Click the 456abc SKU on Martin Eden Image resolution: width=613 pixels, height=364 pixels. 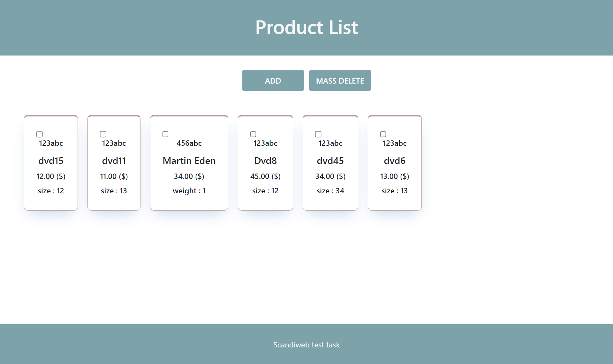(x=189, y=143)
